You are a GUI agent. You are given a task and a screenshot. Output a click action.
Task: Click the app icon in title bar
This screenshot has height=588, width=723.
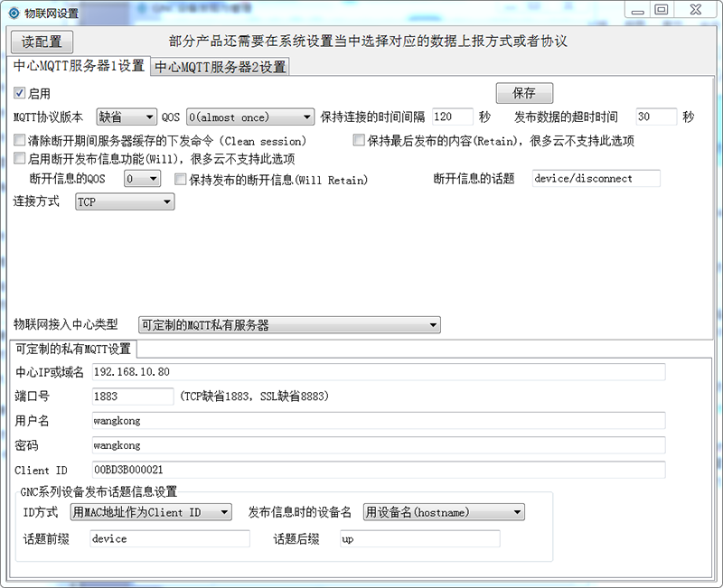pos(14,13)
